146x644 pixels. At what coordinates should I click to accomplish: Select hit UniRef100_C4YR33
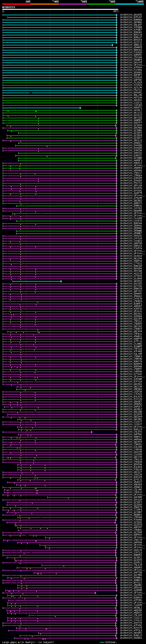coord(131,221)
